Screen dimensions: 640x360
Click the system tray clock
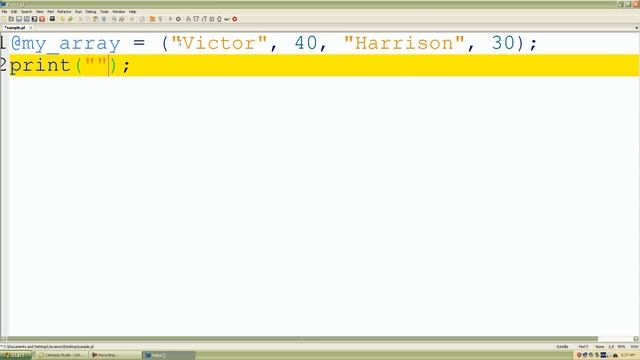[628, 356]
